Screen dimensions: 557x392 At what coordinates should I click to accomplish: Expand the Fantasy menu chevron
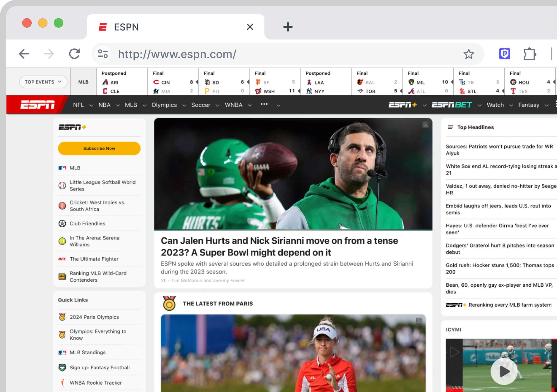point(547,105)
